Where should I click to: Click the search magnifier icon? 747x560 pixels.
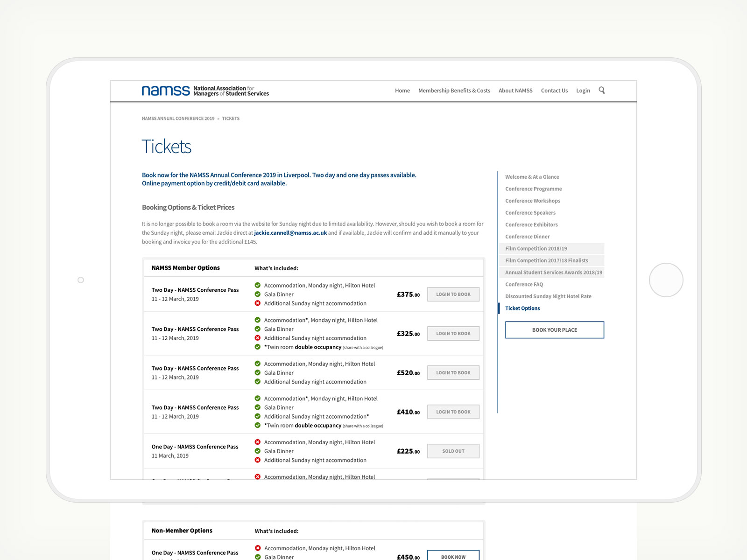[x=601, y=90]
